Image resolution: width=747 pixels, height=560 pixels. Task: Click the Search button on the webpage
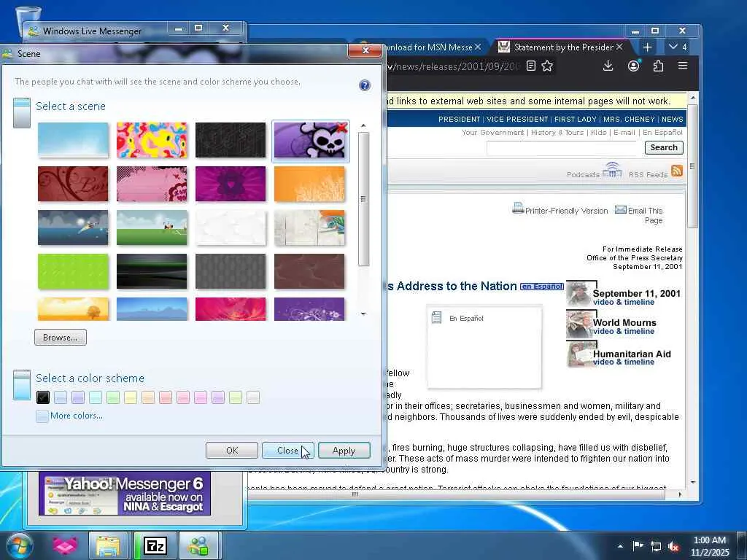[x=664, y=147]
